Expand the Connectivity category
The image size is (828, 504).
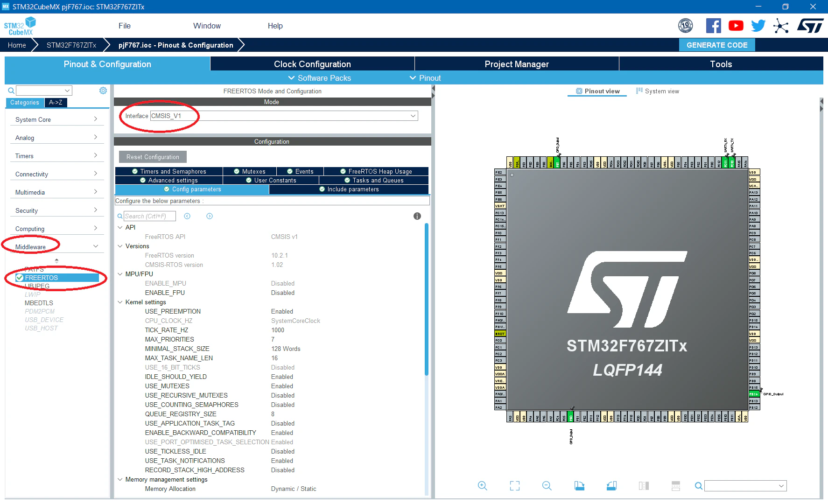point(56,174)
